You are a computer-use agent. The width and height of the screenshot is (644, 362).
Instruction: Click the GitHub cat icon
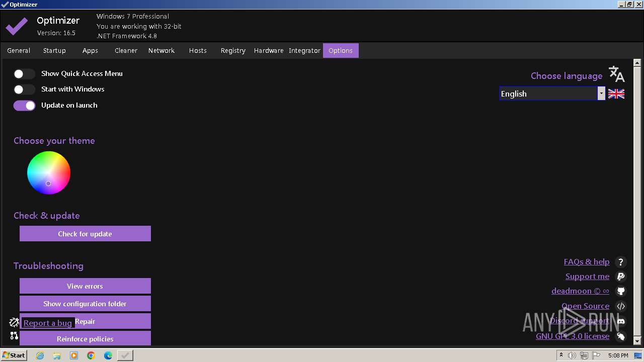tap(621, 291)
